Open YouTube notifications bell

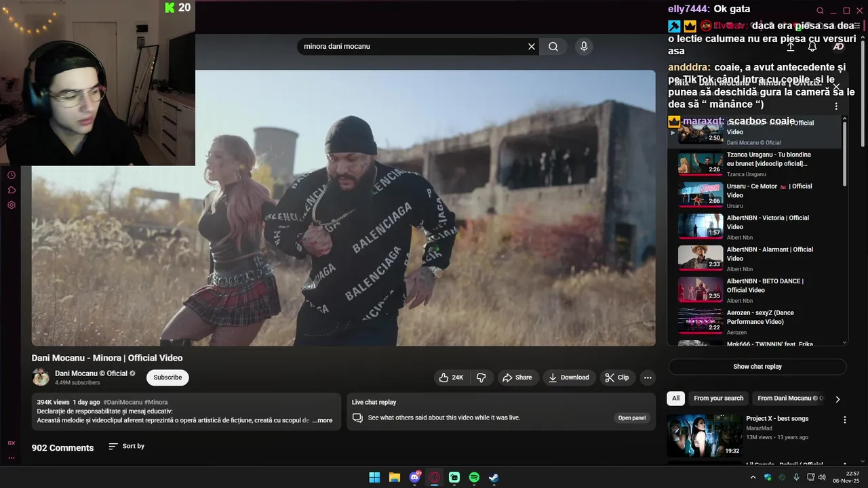(812, 47)
